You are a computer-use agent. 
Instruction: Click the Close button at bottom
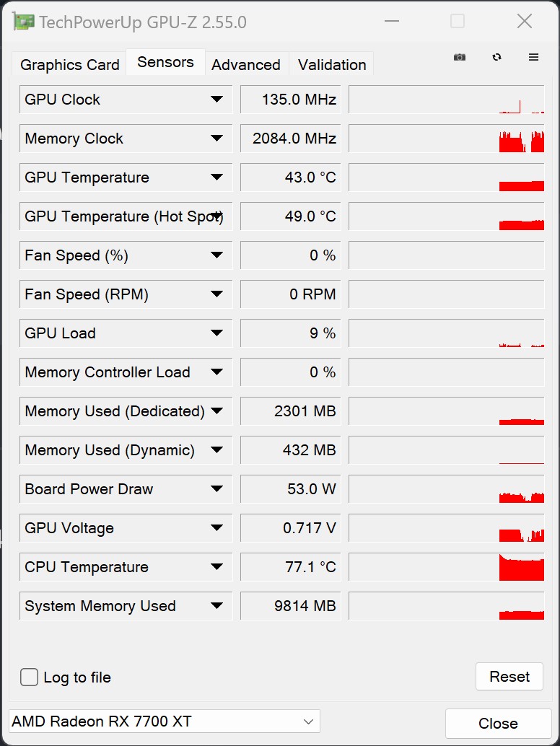[x=498, y=724]
